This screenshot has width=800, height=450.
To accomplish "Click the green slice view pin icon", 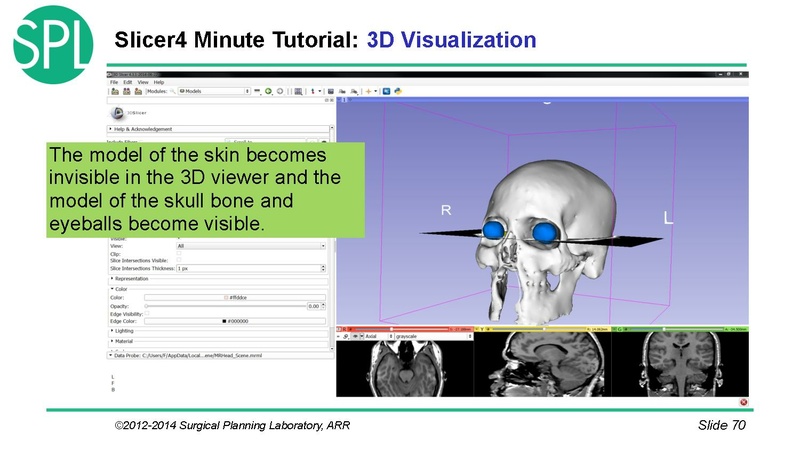I will click(x=614, y=329).
